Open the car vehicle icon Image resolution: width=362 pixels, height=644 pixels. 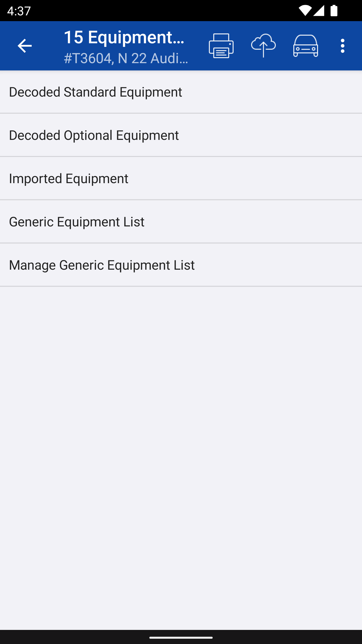pos(305,46)
